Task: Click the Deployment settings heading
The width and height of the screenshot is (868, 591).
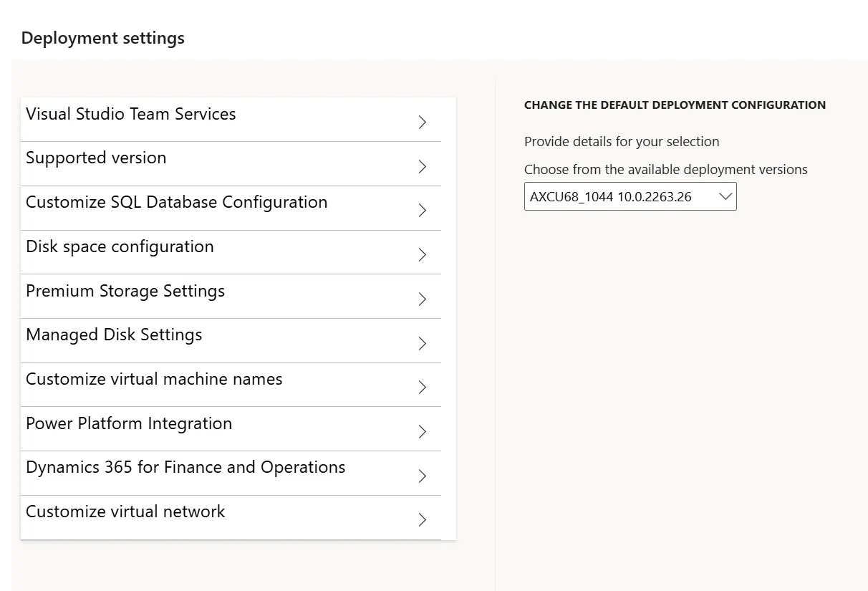Action: point(103,38)
